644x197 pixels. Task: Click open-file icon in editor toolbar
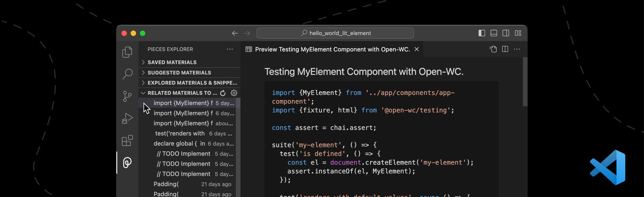point(493,49)
